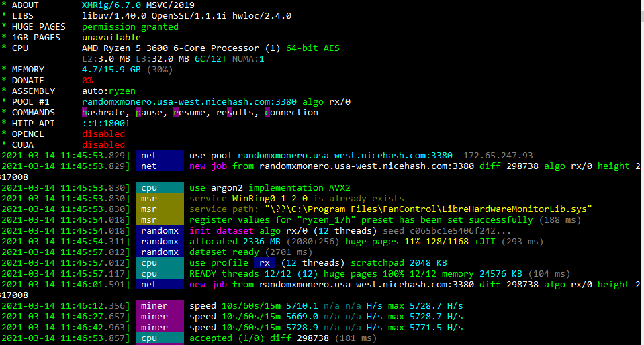Click the 'resume' command word
This screenshot has height=345, width=644.
pyautogui.click(x=189, y=113)
